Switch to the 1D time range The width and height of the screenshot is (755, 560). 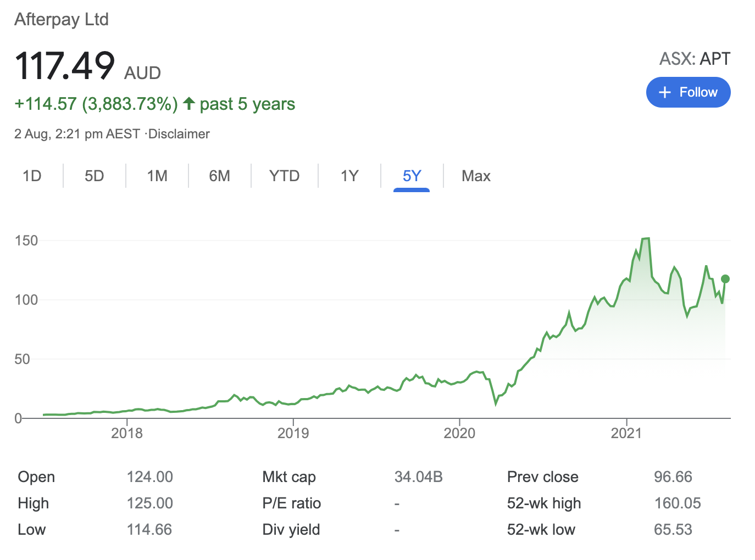[x=32, y=176]
